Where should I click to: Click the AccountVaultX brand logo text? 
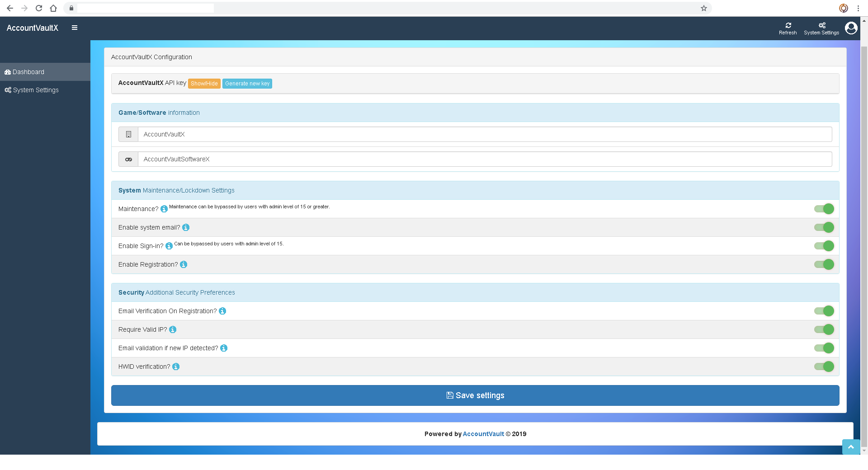33,28
